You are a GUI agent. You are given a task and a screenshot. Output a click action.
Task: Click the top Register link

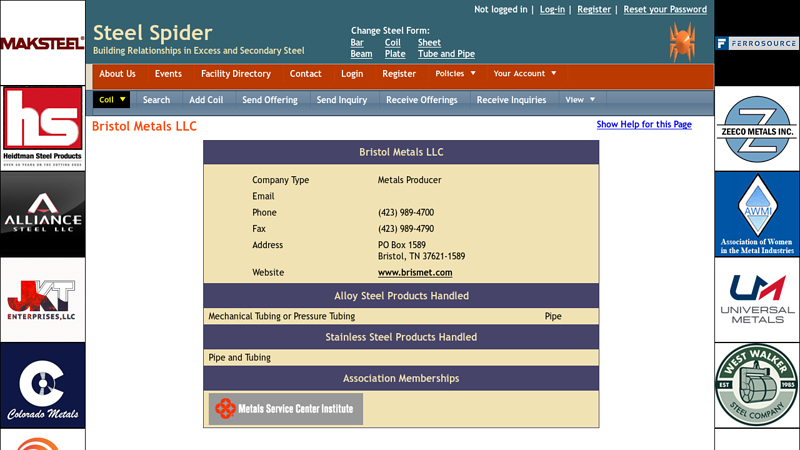[x=594, y=9]
